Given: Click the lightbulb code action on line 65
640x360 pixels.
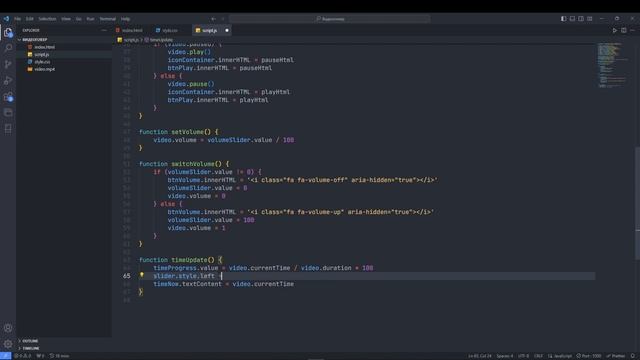Looking at the screenshot, I should (142, 276).
